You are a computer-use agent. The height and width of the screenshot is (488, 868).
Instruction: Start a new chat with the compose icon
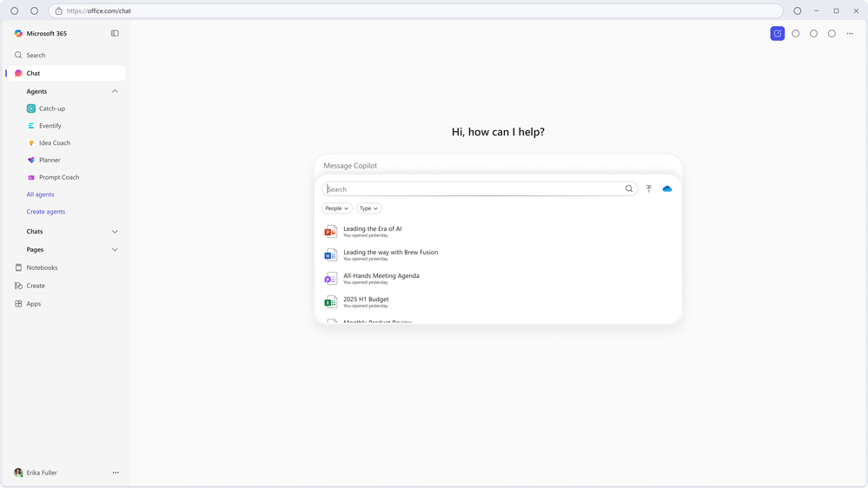coord(778,34)
